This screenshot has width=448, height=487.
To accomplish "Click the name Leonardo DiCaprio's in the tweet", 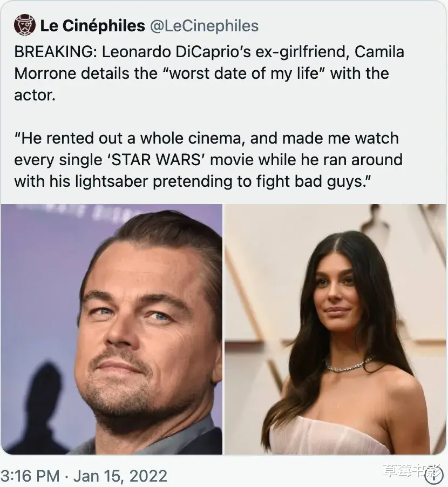I will 176,52.
